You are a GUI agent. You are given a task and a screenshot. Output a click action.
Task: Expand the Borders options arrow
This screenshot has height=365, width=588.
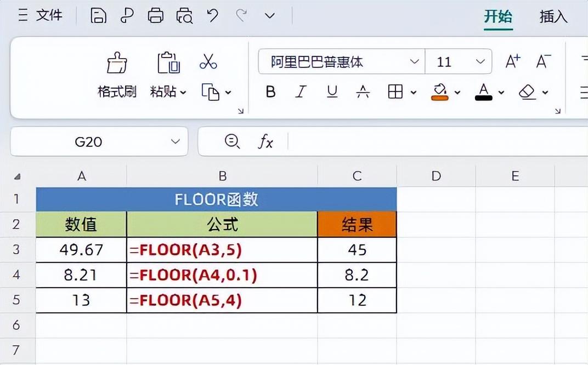coord(413,92)
